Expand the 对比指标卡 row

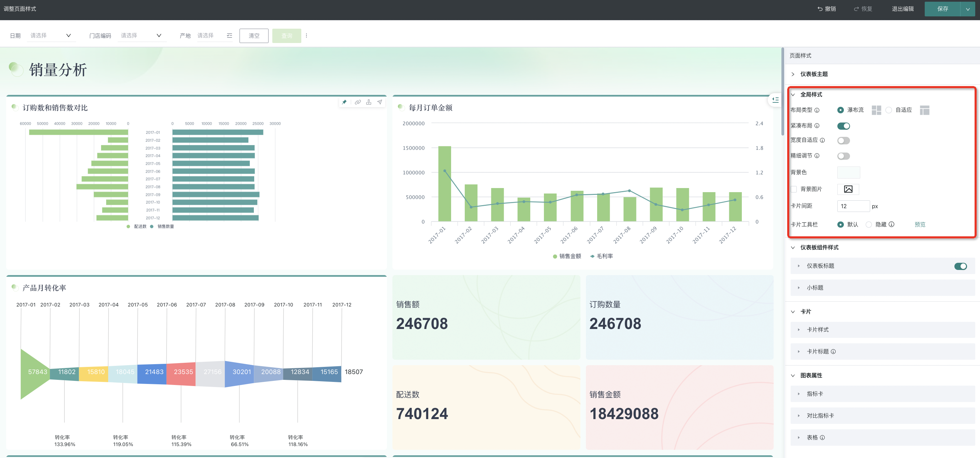coord(883,416)
